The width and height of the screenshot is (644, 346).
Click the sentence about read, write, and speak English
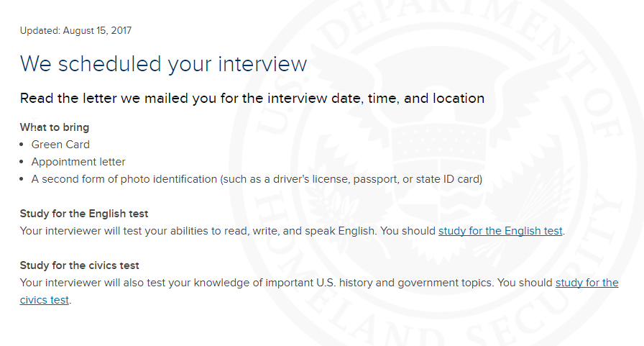coord(198,231)
